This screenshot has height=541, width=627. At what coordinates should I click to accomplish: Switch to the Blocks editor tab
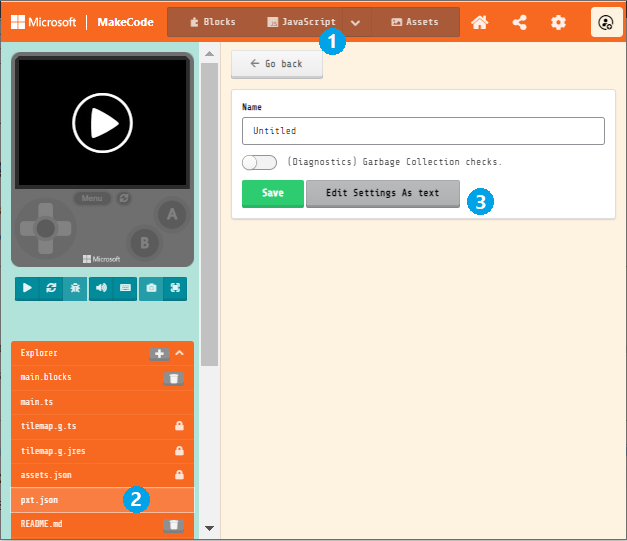click(213, 22)
